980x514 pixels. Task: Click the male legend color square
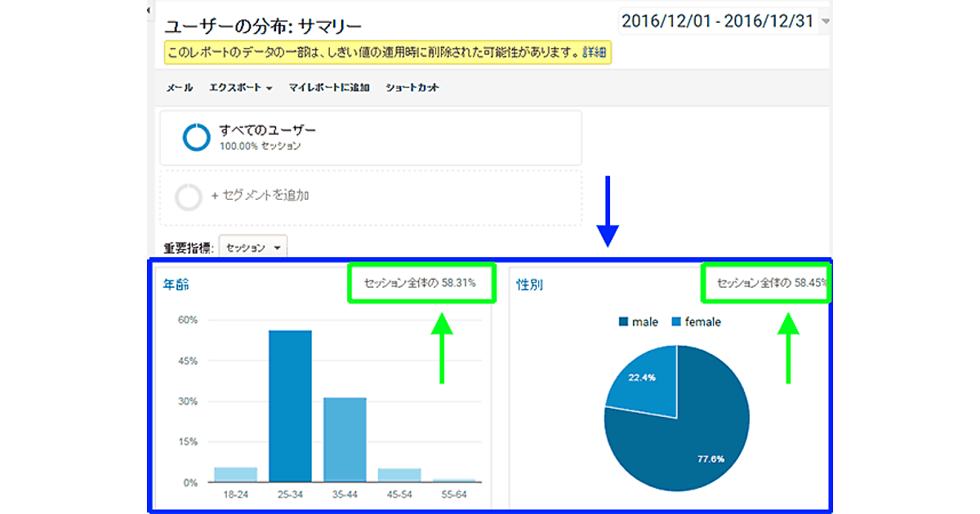click(624, 322)
